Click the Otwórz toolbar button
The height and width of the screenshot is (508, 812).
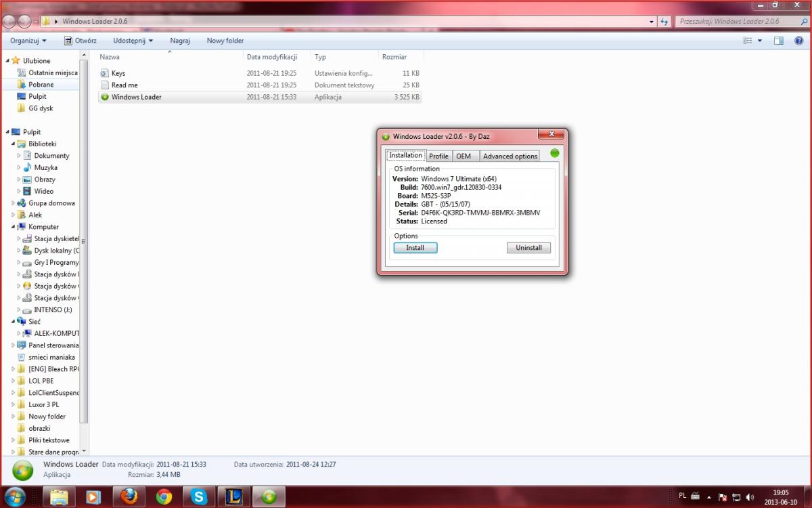(81, 41)
